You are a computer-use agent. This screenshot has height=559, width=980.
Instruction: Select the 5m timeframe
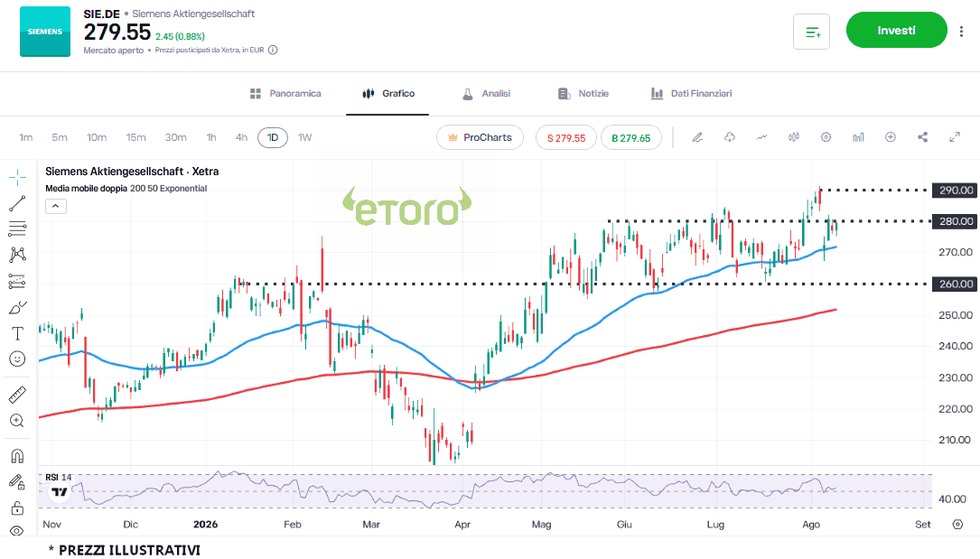coord(60,137)
